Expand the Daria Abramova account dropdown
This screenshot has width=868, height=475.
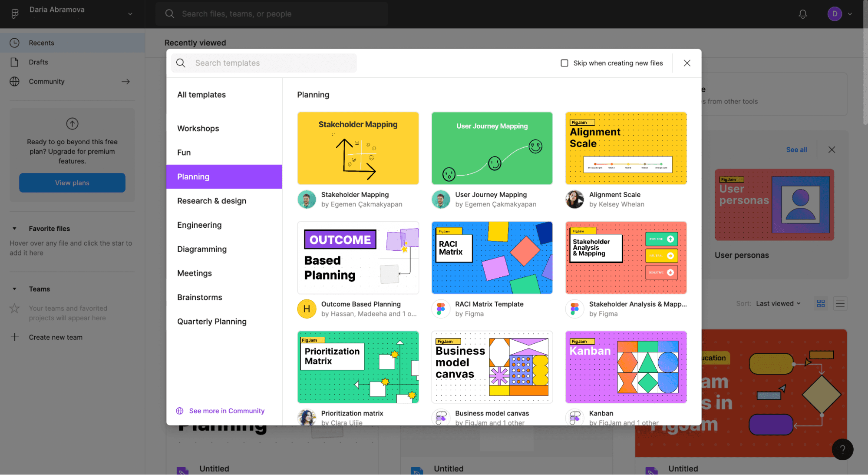pyautogui.click(x=130, y=14)
